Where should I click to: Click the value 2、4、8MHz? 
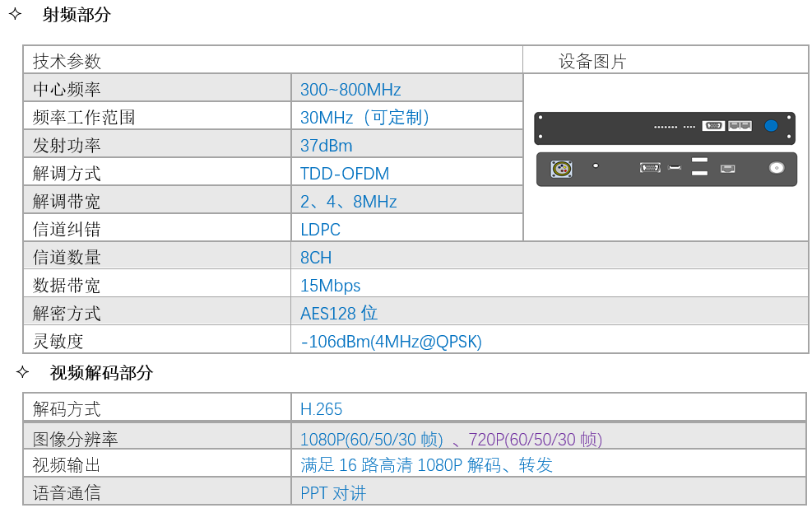(349, 201)
